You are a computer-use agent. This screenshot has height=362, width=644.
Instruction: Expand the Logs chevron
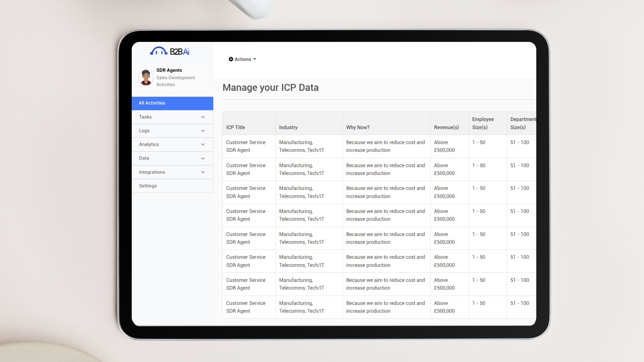(x=203, y=131)
